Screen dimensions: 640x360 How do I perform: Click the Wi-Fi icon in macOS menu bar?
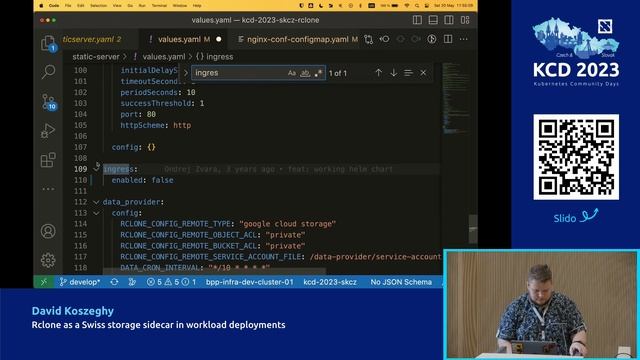407,6
